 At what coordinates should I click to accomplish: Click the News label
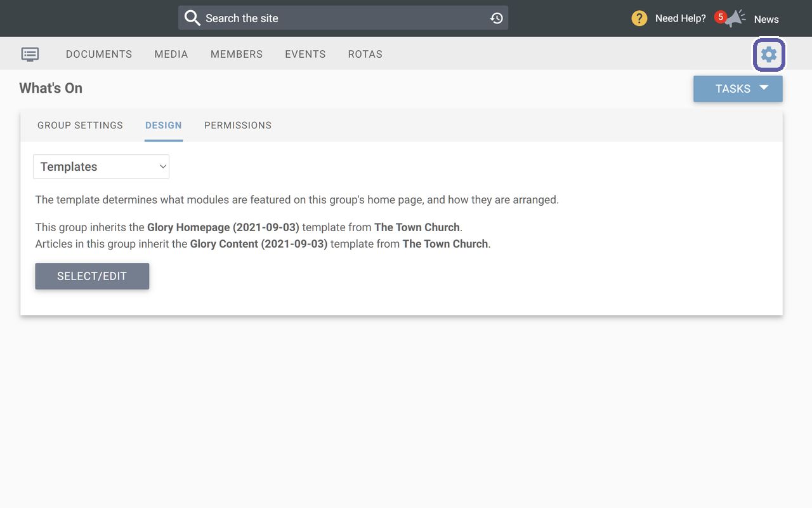(766, 19)
